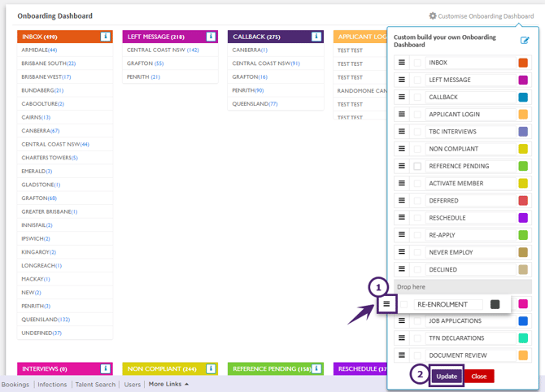The image size is (545, 392).
Task: Grab the drag handle for INBOX row
Action: [402, 63]
